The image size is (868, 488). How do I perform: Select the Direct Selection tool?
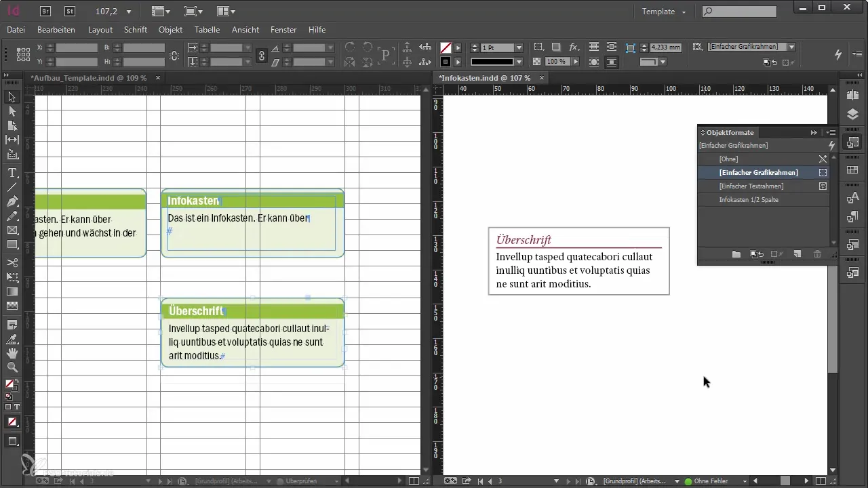point(12,111)
